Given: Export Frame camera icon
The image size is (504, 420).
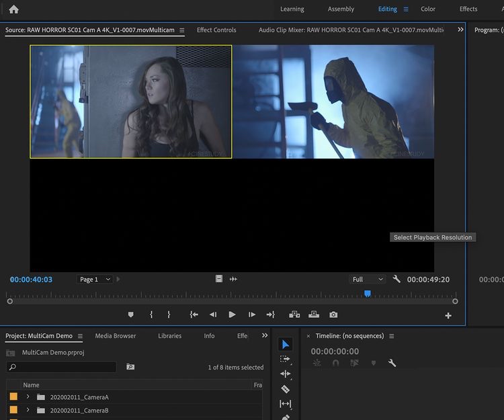Looking at the screenshot, I should (333, 314).
